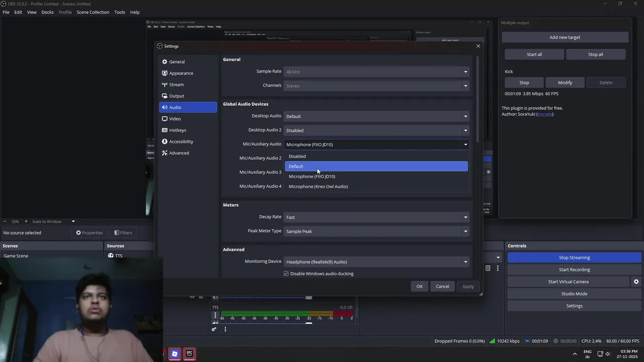Open audio mixer advanced gear icon
Screen dimensions: 644x362
pyautogui.click(x=214, y=329)
